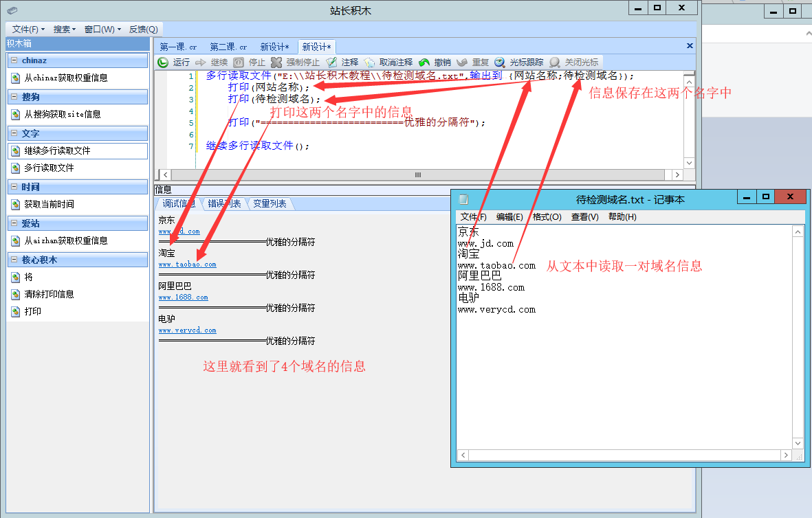The width and height of the screenshot is (812, 518).
Task: Enable 光标跟踪 cursor tracking
Action: (500, 63)
